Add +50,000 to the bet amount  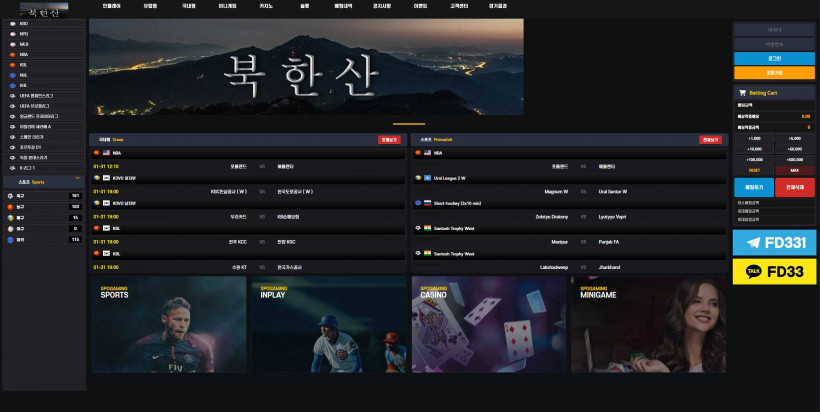(794, 149)
